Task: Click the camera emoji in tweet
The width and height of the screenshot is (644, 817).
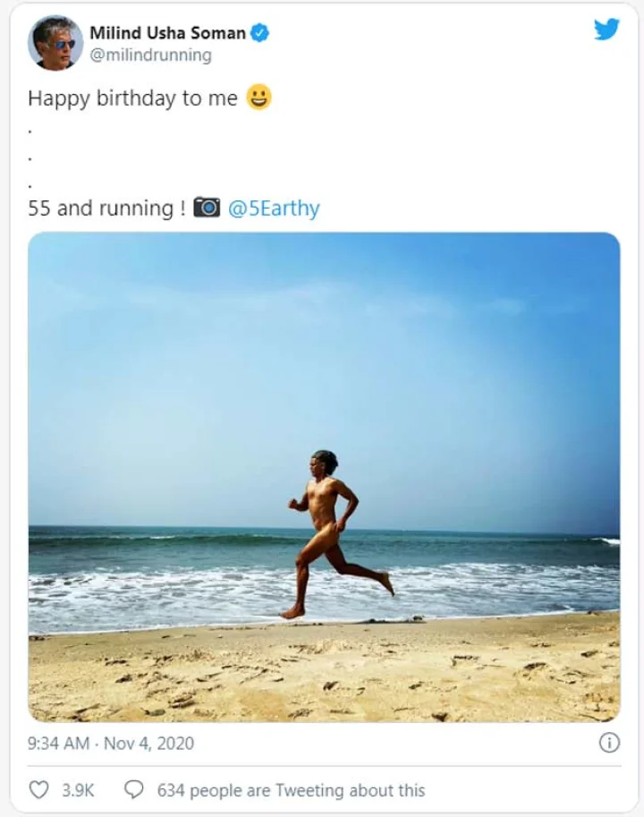Action: coord(207,208)
